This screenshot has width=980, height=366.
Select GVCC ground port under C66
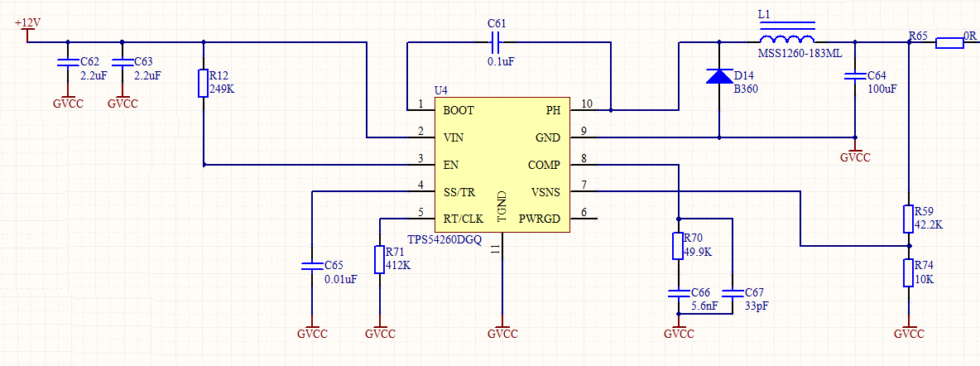tap(678, 329)
